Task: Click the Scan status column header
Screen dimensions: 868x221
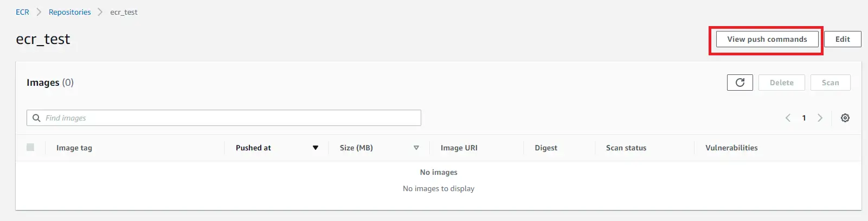Action: pyautogui.click(x=626, y=148)
